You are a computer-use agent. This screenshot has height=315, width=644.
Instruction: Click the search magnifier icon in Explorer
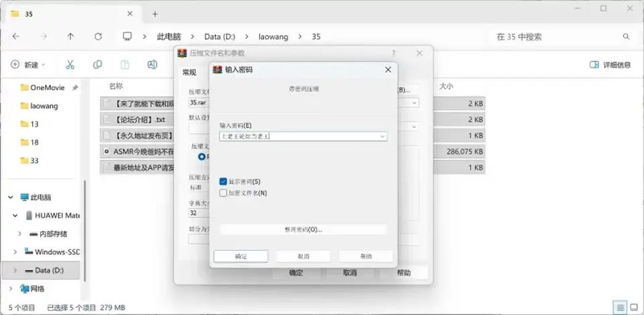[x=626, y=36]
